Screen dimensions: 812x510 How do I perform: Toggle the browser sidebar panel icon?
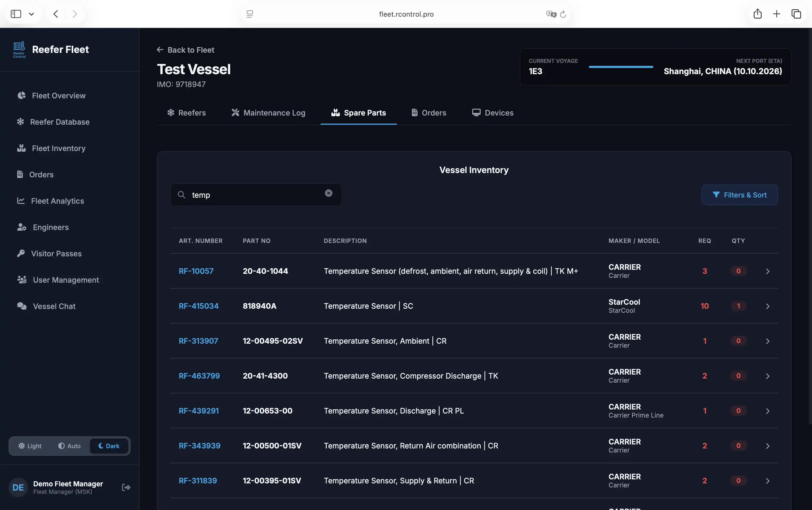point(16,14)
